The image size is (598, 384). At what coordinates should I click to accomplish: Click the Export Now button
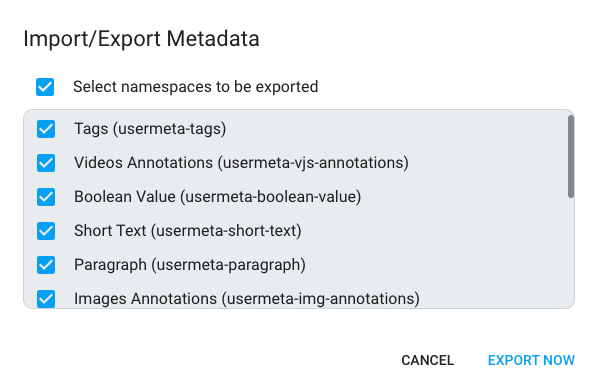coord(531,360)
